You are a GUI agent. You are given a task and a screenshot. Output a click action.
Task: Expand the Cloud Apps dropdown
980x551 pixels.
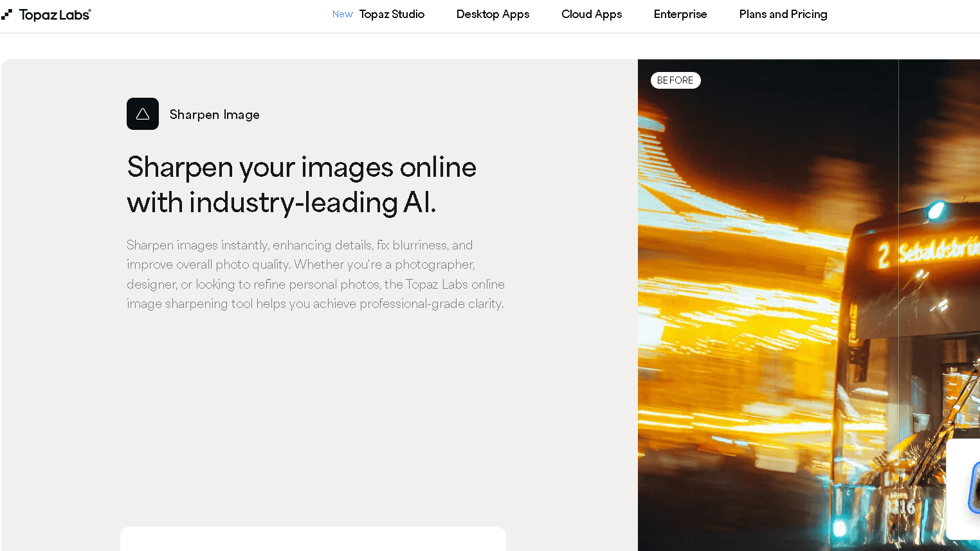[591, 14]
